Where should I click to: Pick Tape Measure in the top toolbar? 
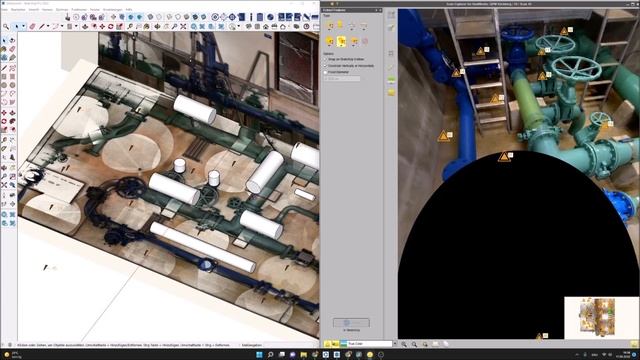point(130,26)
